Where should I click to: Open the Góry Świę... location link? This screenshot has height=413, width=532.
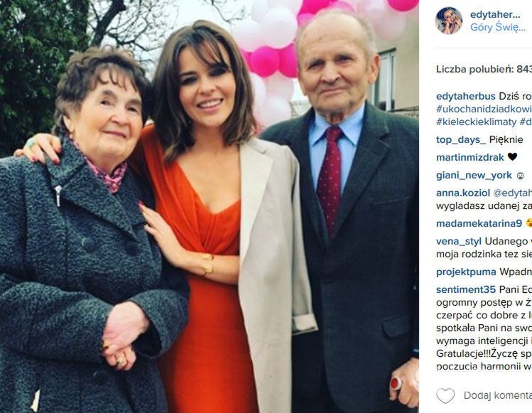[498, 28]
